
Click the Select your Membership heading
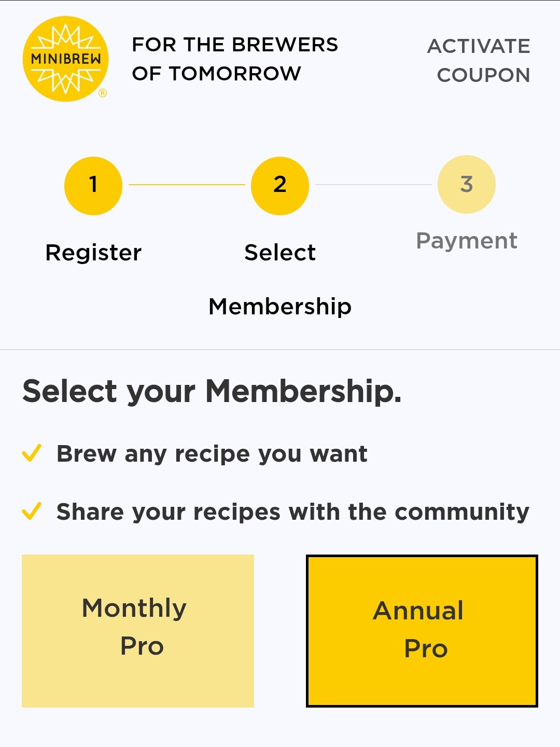(212, 391)
